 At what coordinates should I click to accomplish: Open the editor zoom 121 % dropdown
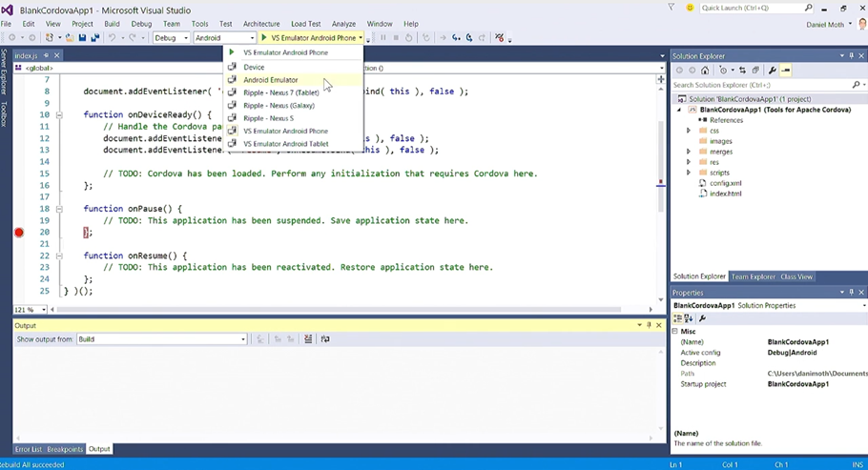tap(30, 310)
